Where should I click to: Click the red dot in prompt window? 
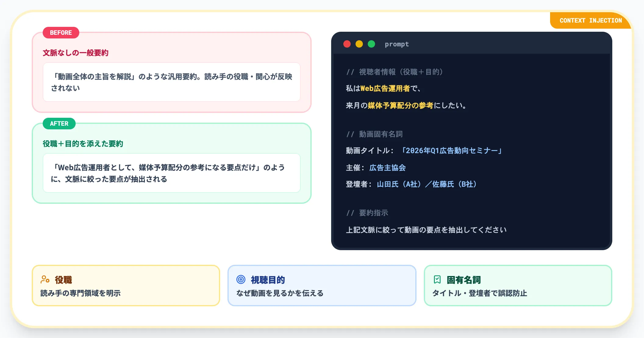tap(347, 44)
